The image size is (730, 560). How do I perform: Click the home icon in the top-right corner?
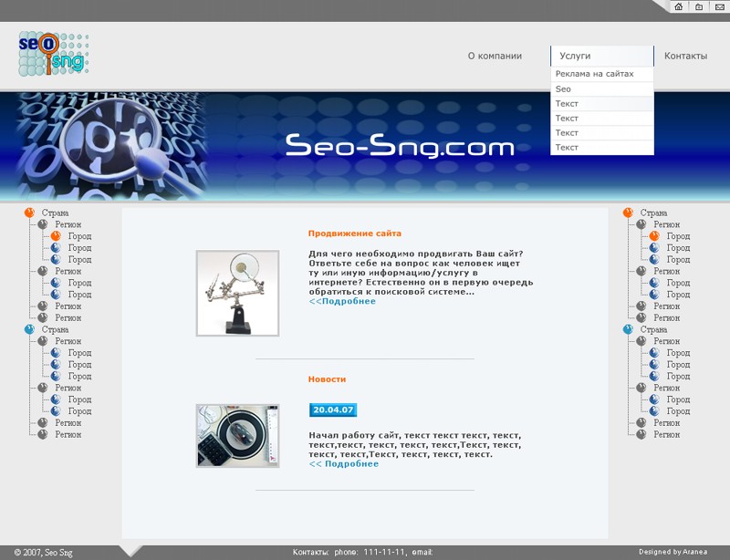pos(679,7)
